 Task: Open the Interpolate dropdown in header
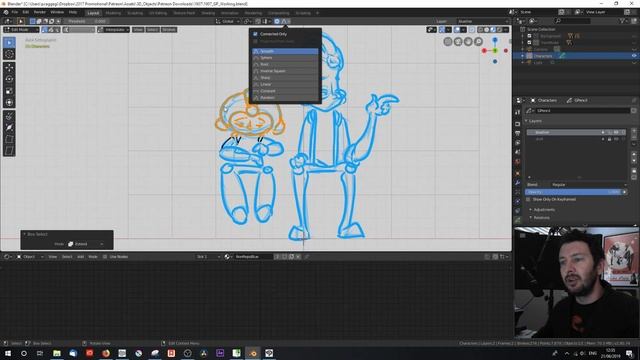click(x=114, y=30)
